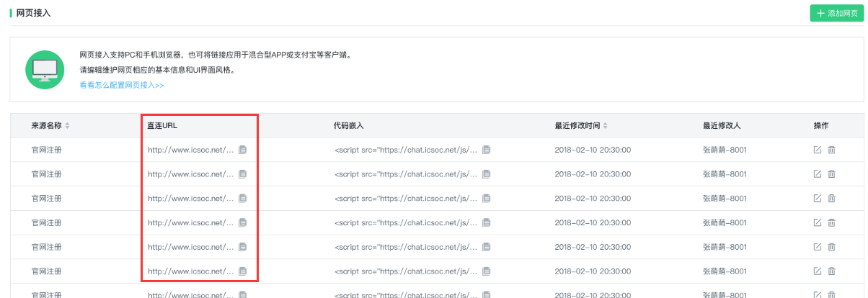This screenshot has height=298, width=868.
Task: Copy the 直连URL in the first table row
Action: [x=243, y=150]
